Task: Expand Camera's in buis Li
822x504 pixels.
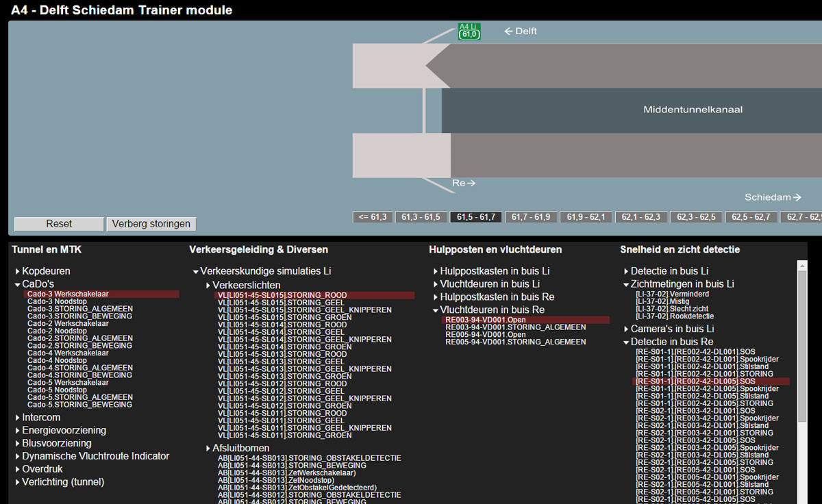Action: tap(671, 329)
